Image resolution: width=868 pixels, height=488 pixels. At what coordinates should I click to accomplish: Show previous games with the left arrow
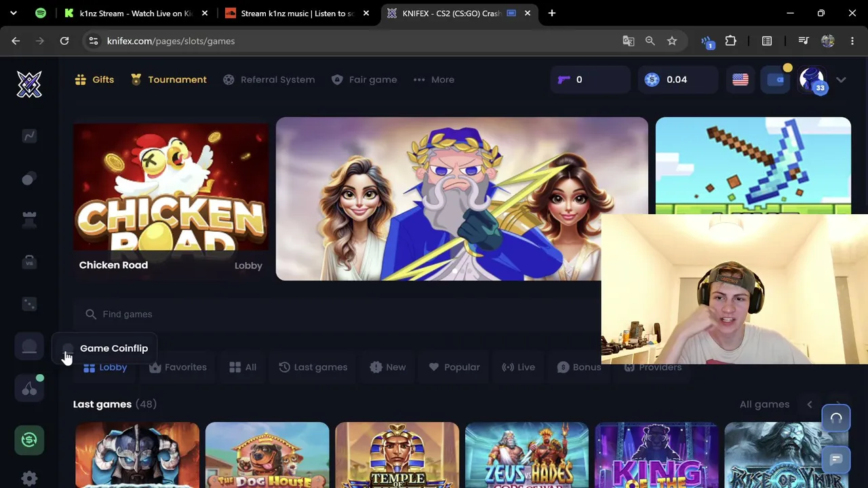coord(810,405)
